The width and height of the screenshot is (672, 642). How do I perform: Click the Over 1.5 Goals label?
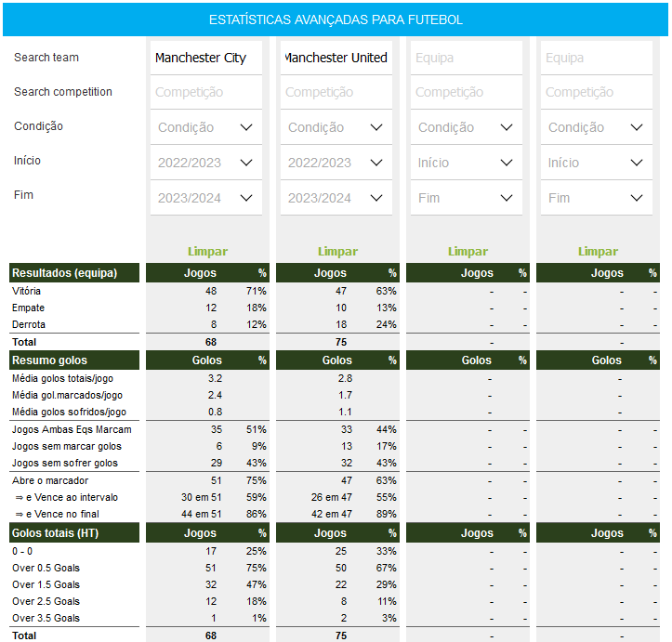click(x=46, y=584)
